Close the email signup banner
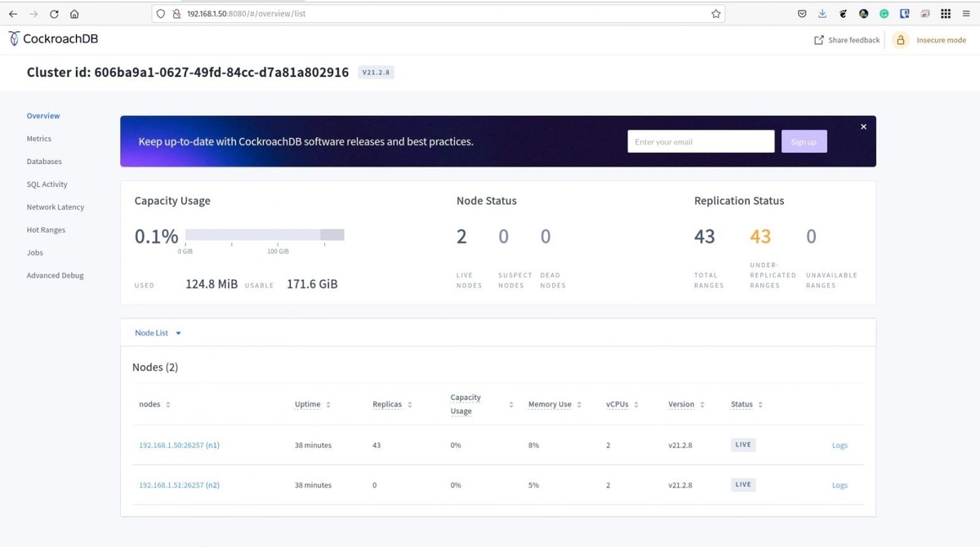Viewport: 980px width, 547px height. point(863,127)
